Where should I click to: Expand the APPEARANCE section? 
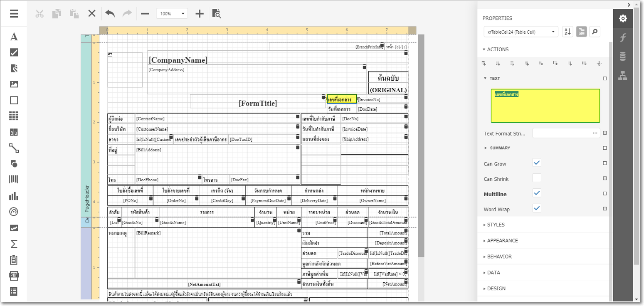coord(500,241)
